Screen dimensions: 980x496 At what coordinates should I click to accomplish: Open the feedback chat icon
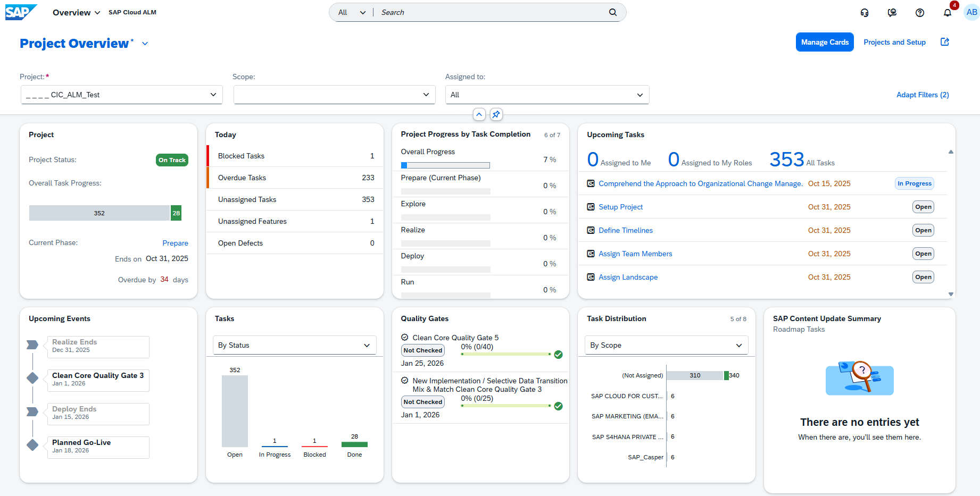click(x=892, y=13)
